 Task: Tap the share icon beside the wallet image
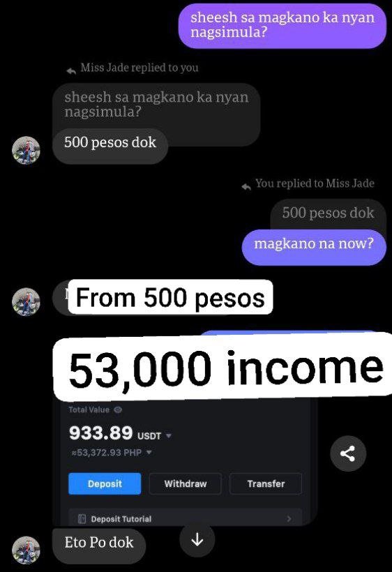pos(348,453)
